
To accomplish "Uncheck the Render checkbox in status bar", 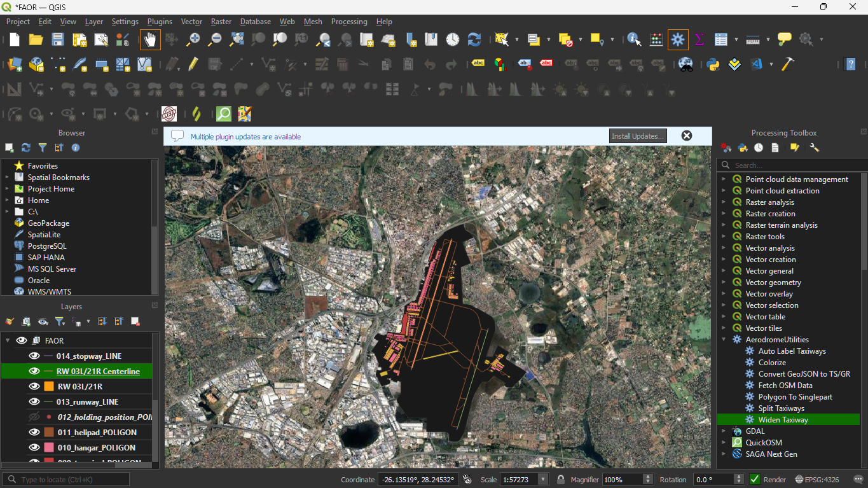I will pyautogui.click(x=755, y=480).
